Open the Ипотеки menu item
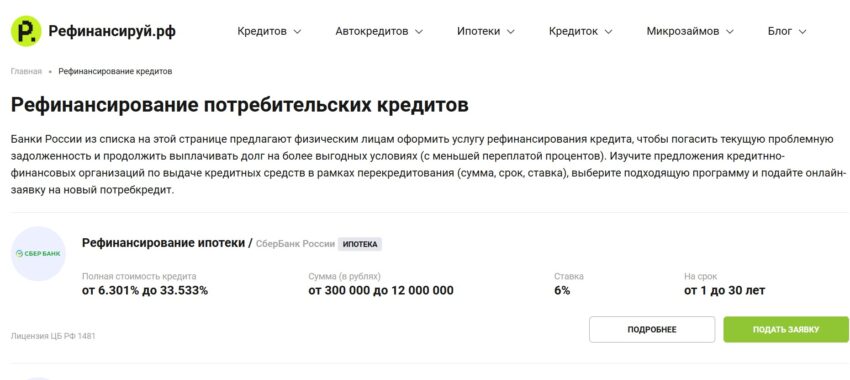850x380 pixels. (479, 31)
